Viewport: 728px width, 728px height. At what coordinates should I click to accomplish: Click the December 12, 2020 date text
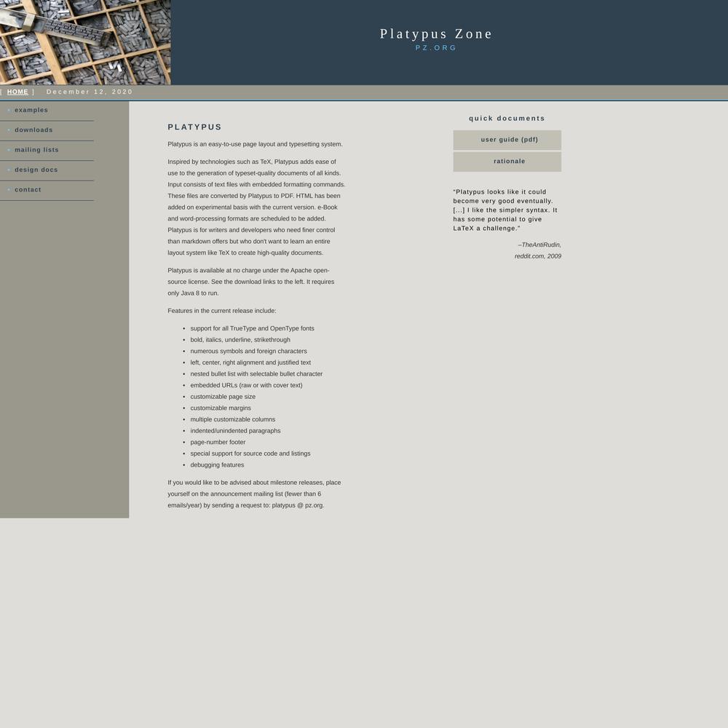(90, 92)
